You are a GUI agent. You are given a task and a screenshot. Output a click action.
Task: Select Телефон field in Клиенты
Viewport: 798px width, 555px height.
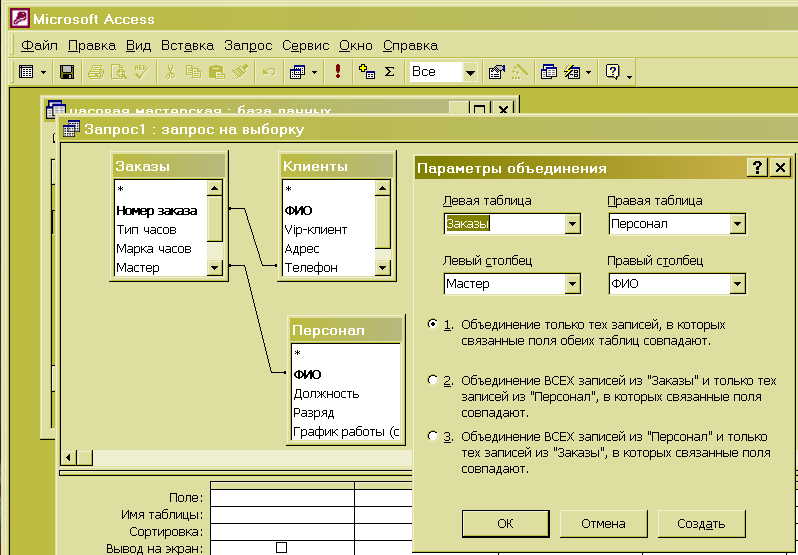310,268
